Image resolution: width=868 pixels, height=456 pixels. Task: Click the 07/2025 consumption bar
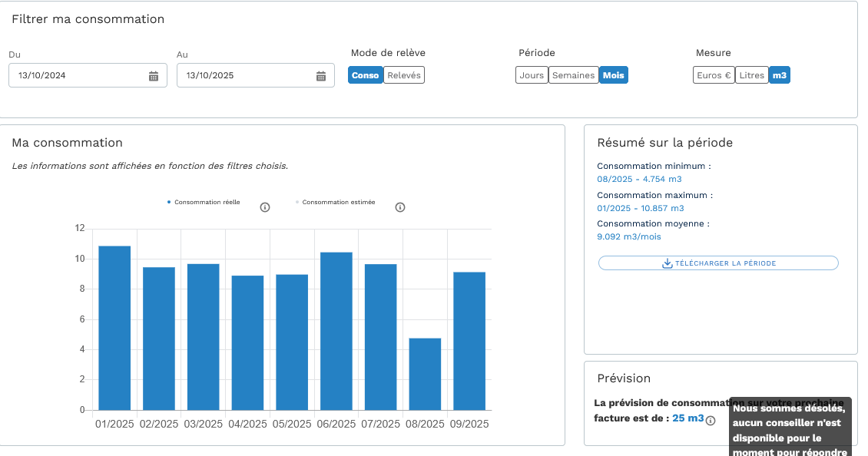tap(380, 337)
